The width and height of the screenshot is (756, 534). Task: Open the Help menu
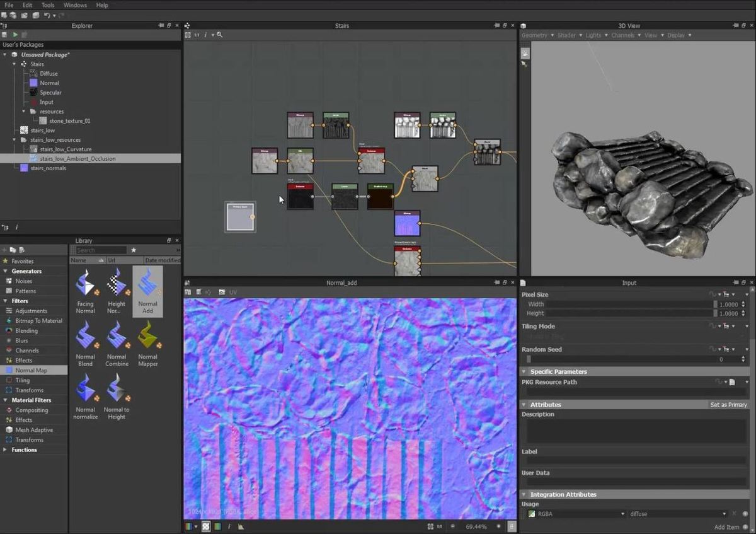pyautogui.click(x=102, y=5)
